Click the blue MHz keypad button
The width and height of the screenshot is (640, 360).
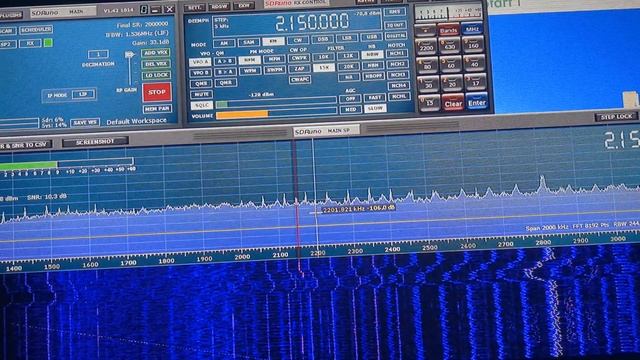click(x=472, y=29)
